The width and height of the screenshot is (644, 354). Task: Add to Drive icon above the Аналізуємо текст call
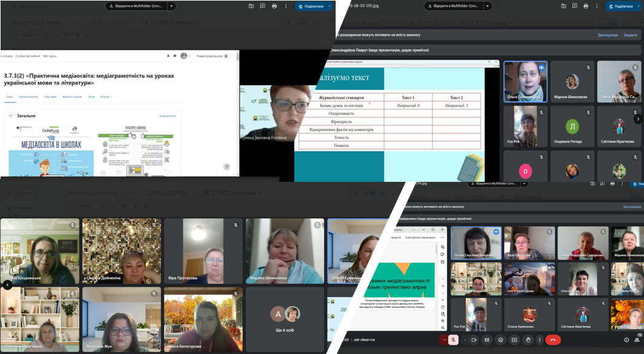tap(563, 6)
